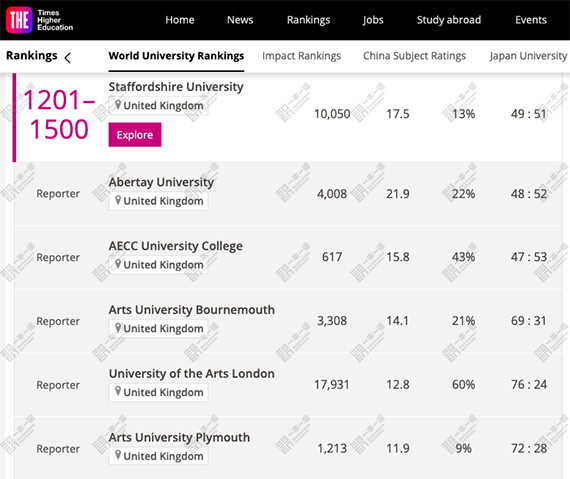Open the Arts University Plymouth link

tap(179, 437)
